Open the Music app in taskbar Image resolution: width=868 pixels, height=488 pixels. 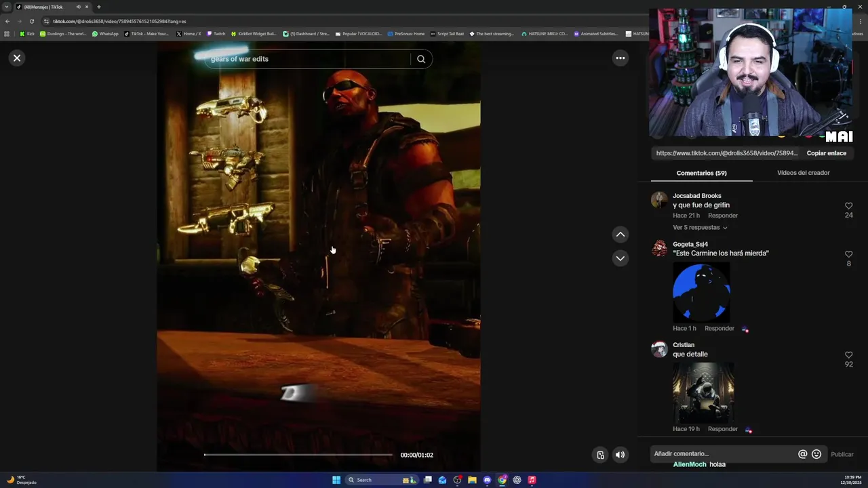tap(532, 480)
